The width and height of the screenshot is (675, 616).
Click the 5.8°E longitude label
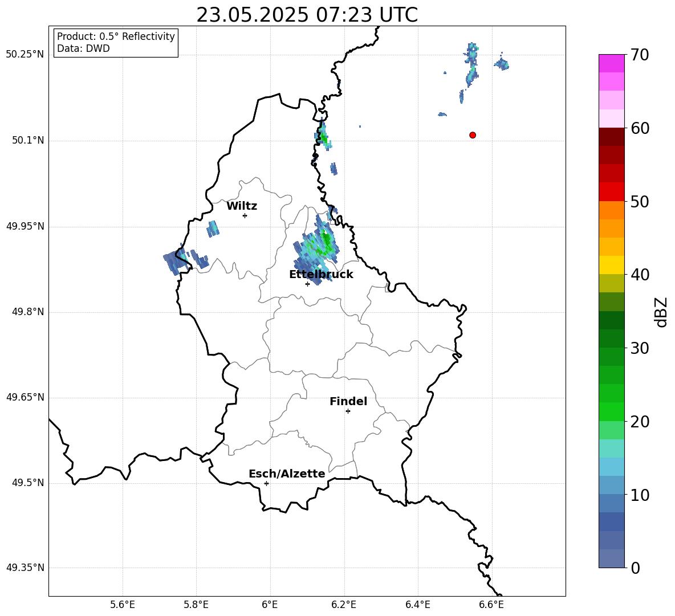pos(196,605)
